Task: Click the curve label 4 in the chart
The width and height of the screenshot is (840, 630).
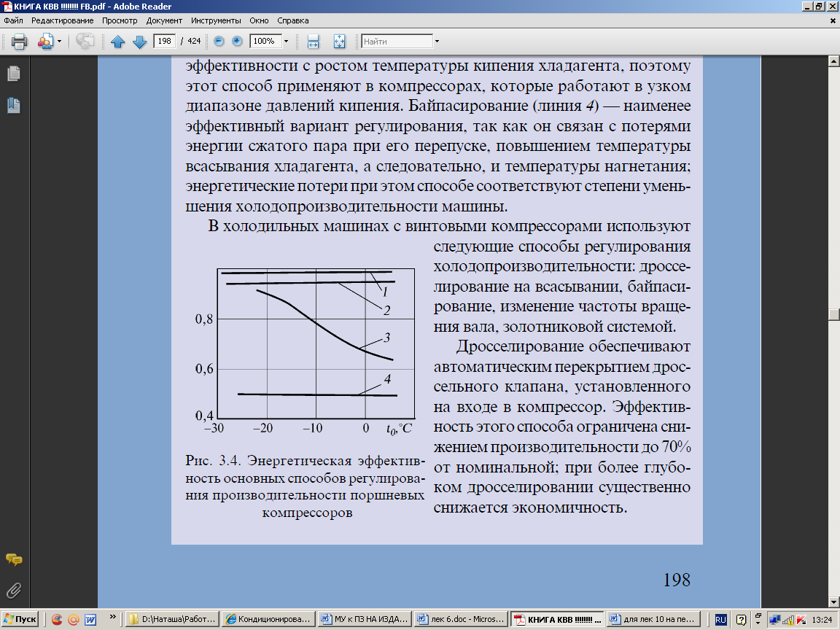Action: tap(387, 378)
